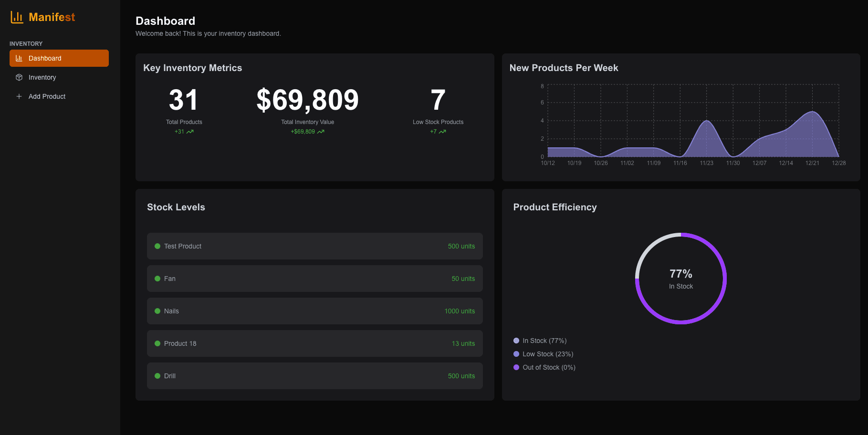Image resolution: width=868 pixels, height=435 pixels.
Task: Click the Manifest brand name
Action: click(x=52, y=17)
